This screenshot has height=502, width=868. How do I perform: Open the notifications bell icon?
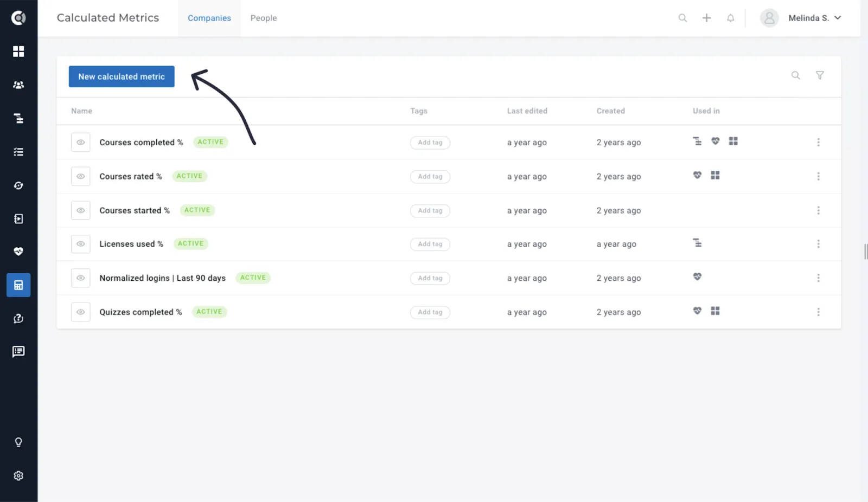pos(731,18)
